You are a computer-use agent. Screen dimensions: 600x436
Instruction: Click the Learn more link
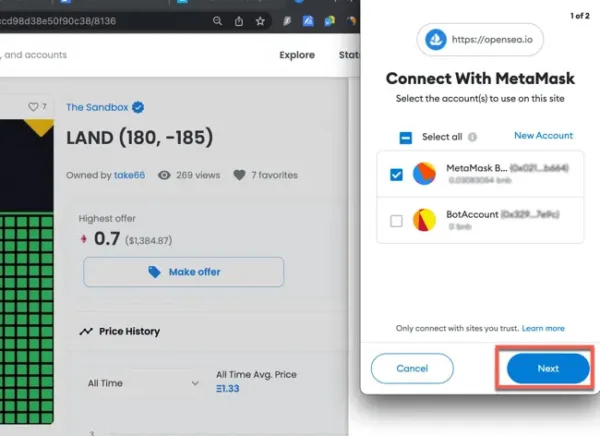(543, 328)
